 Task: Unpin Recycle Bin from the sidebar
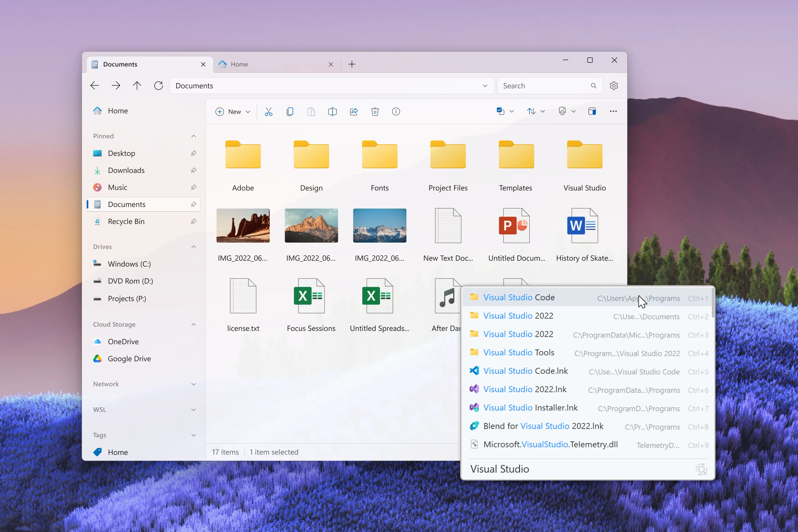193,221
